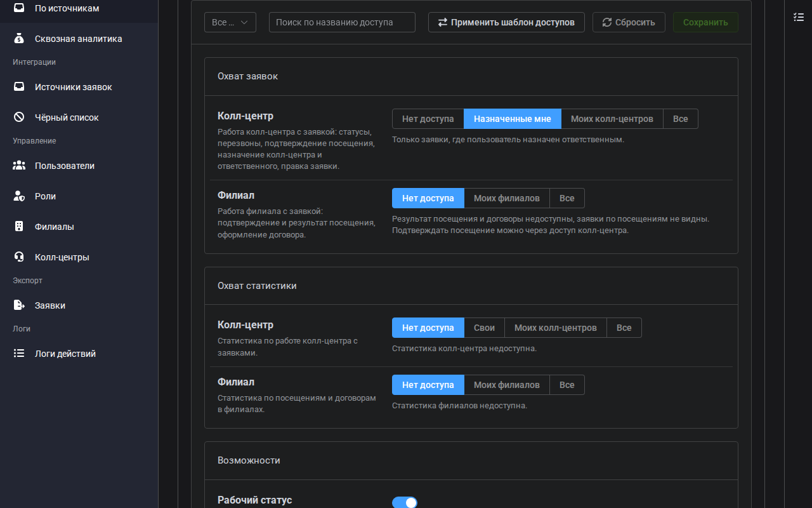This screenshot has width=812, height=508.
Task: Click the ban icon for Чёрный список
Action: (19, 117)
